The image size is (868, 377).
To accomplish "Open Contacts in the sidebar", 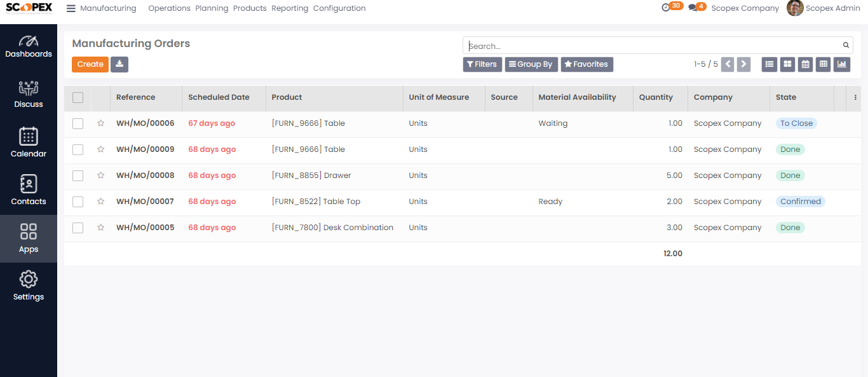I will 29,191.
